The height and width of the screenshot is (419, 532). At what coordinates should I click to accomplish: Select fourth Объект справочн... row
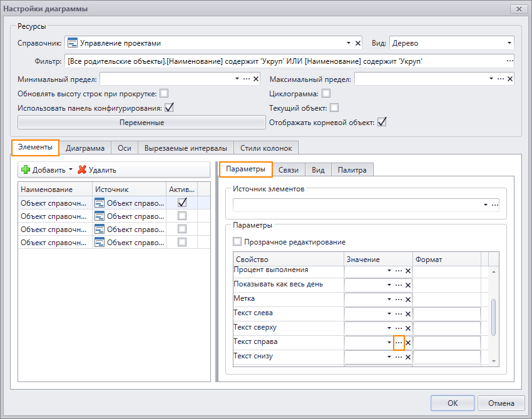[114, 243]
